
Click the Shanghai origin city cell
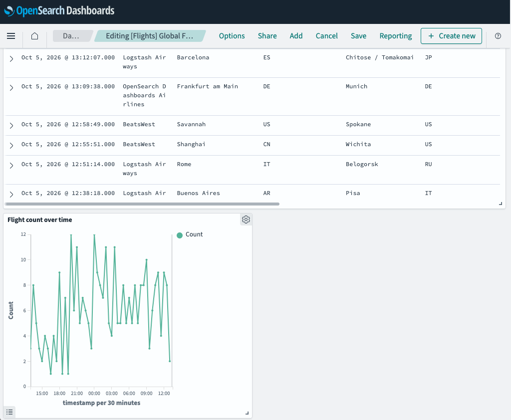click(191, 144)
